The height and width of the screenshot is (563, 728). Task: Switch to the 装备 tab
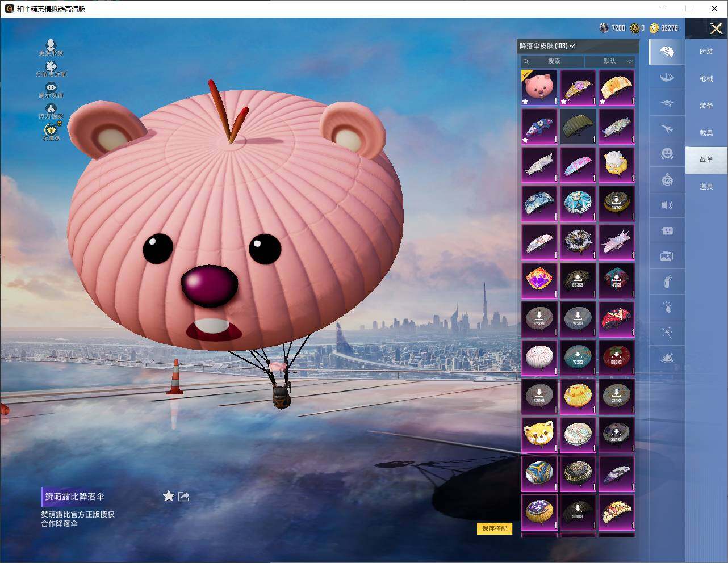tap(706, 106)
